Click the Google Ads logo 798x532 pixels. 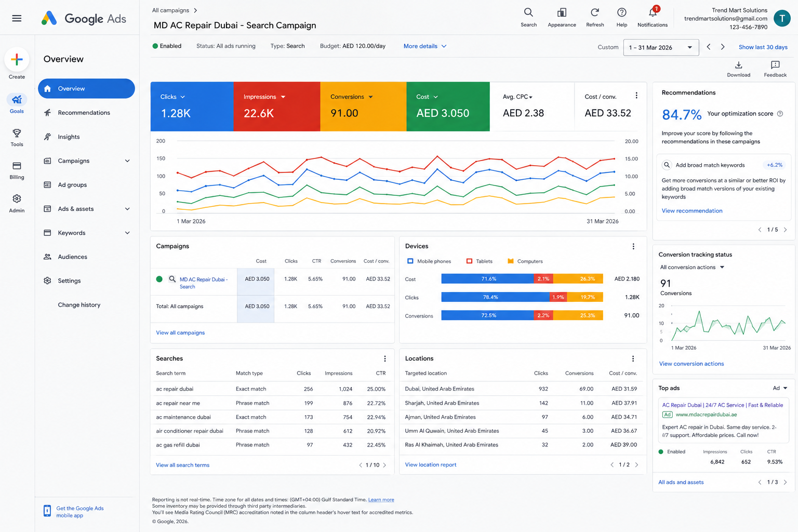click(84, 19)
